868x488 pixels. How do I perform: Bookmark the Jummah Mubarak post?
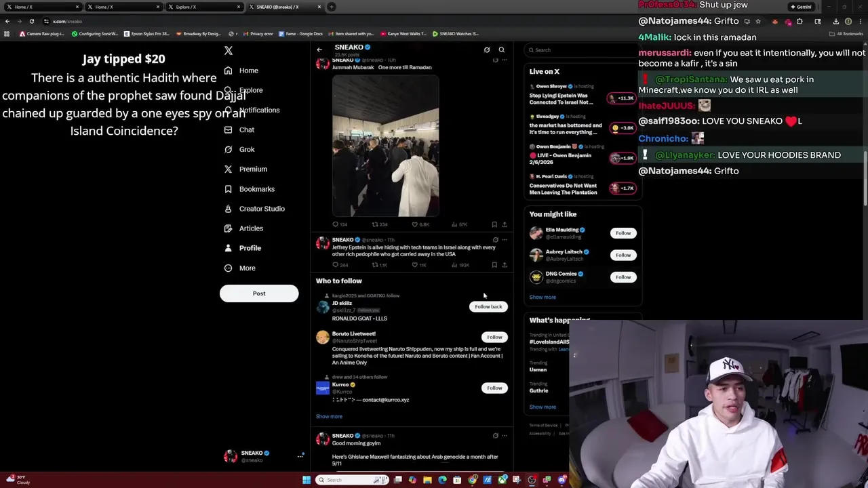click(x=494, y=224)
